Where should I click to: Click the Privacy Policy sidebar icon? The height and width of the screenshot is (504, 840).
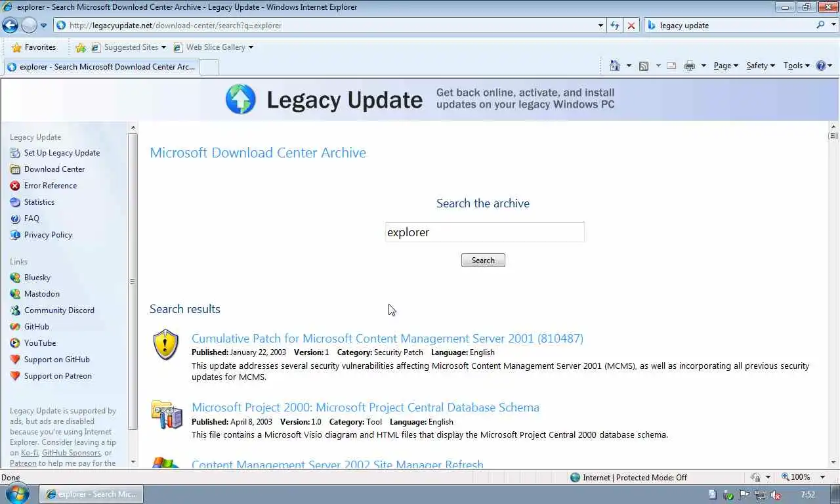coord(15,235)
